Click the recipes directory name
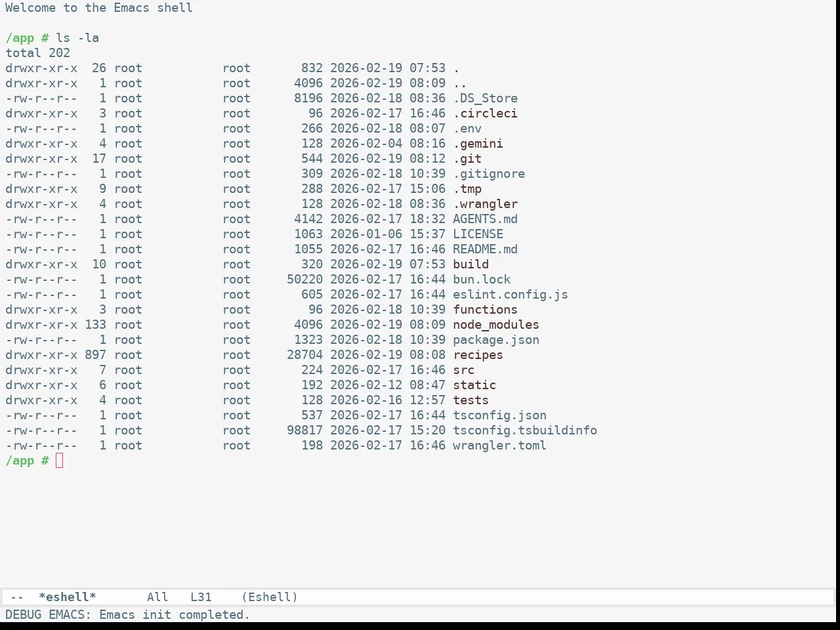840x630 pixels. pyautogui.click(x=478, y=355)
